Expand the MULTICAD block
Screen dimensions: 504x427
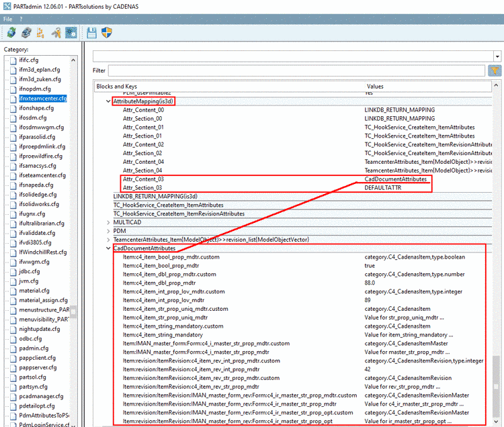tap(108, 222)
